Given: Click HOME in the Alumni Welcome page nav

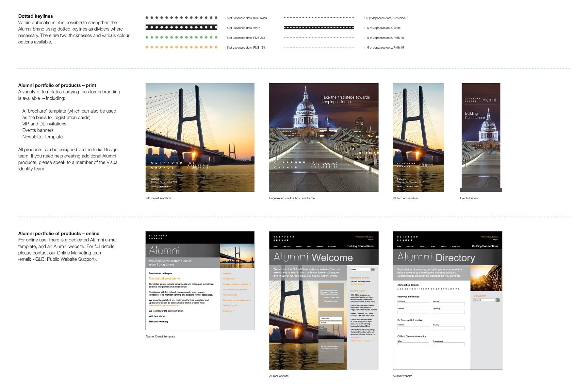Looking at the screenshot, I should point(275,246).
